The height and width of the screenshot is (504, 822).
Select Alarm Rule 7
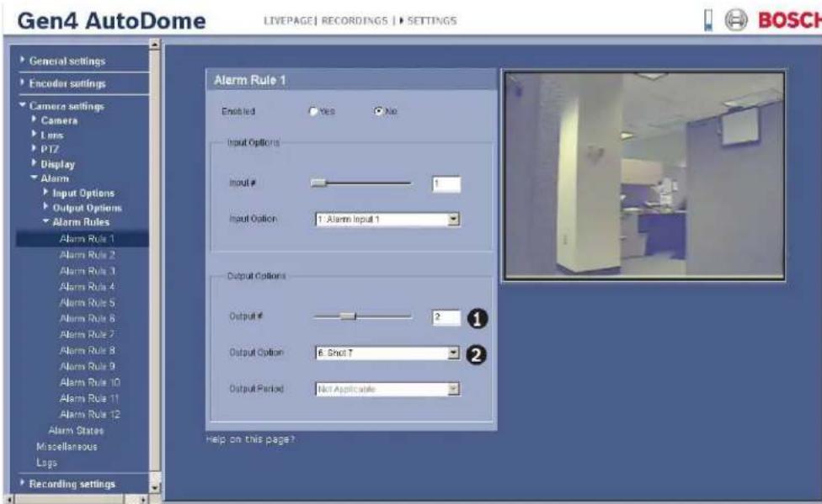87,335
